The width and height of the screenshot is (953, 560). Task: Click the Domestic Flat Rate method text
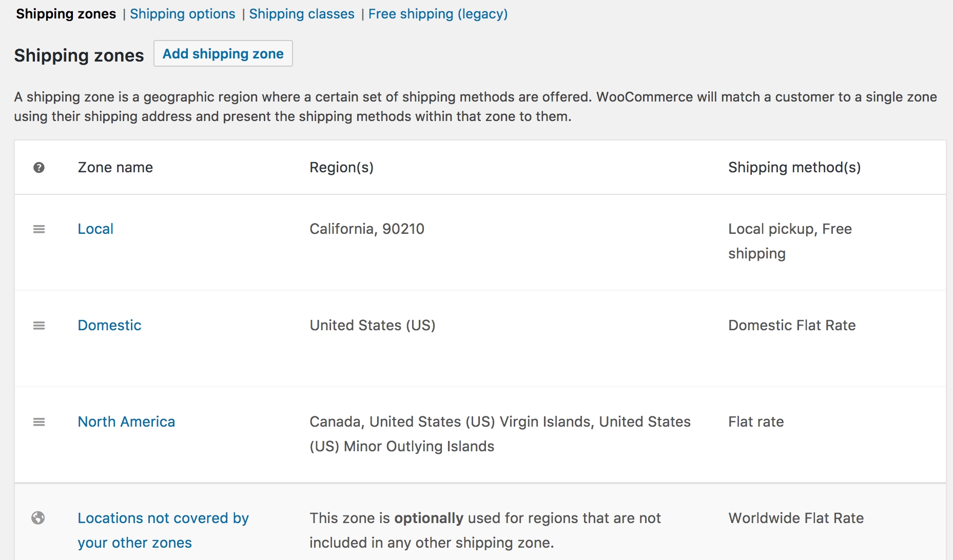click(x=792, y=325)
